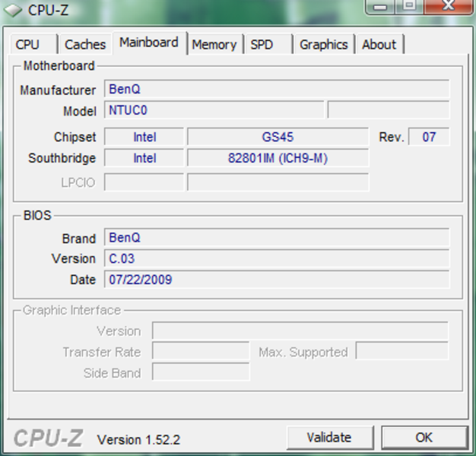Click the Rev. label
Image resolution: width=476 pixels, height=456 pixels.
point(392,138)
